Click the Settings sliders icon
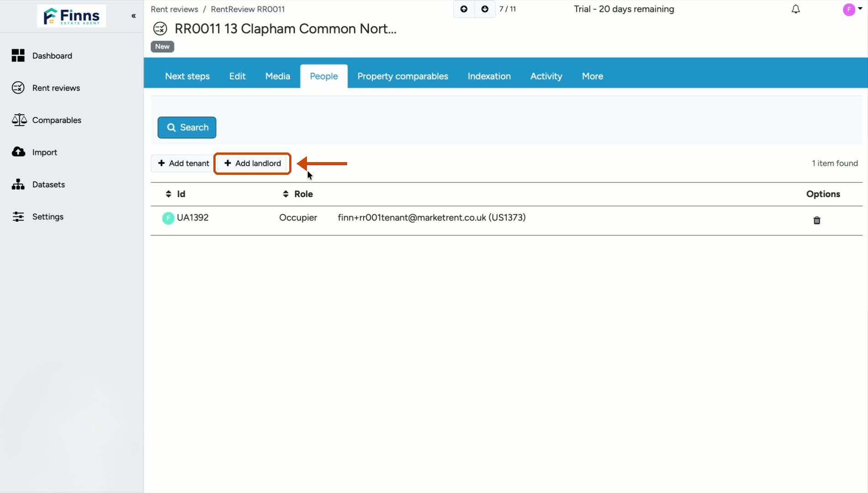The image size is (868, 493). coord(18,216)
